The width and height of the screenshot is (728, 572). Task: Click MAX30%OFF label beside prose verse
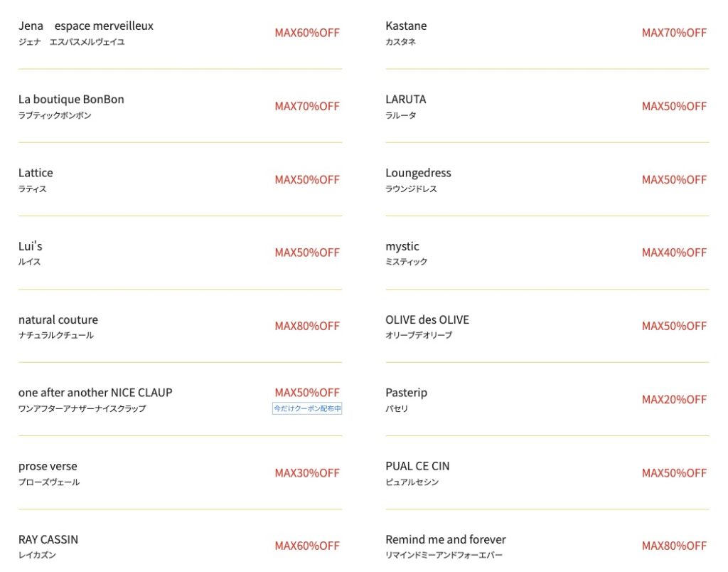[307, 473]
